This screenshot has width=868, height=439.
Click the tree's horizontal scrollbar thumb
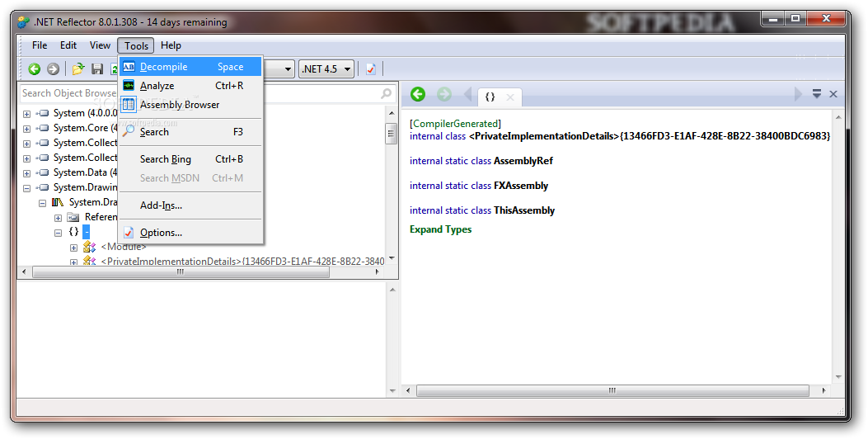pyautogui.click(x=181, y=272)
